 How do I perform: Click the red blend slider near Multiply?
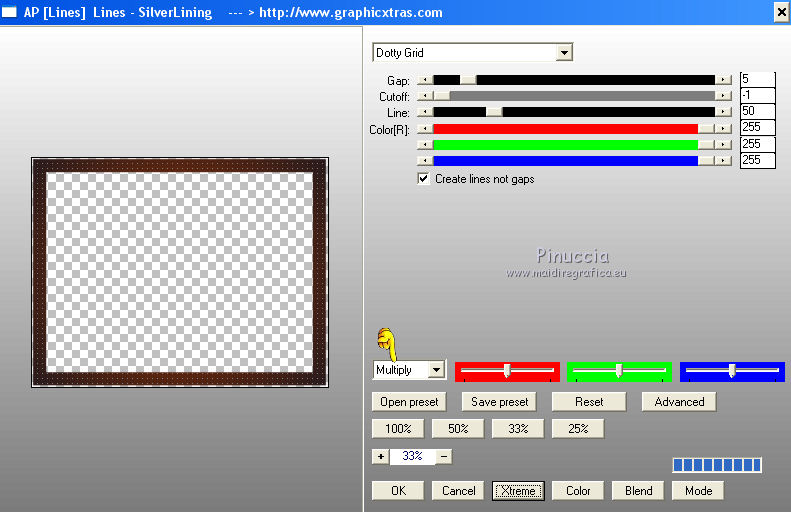(507, 371)
